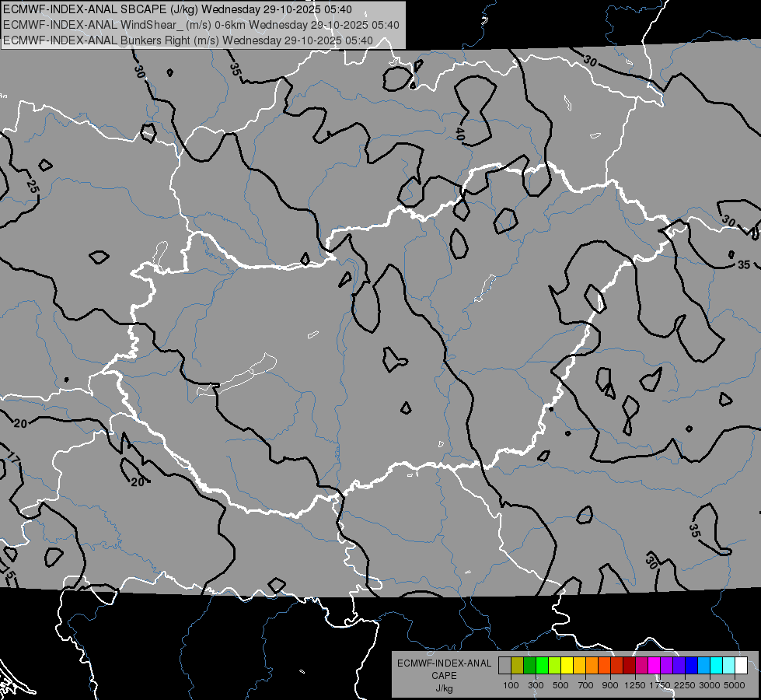
Task: Click the WindShear_ 0-6km title line
Action: click(201, 25)
